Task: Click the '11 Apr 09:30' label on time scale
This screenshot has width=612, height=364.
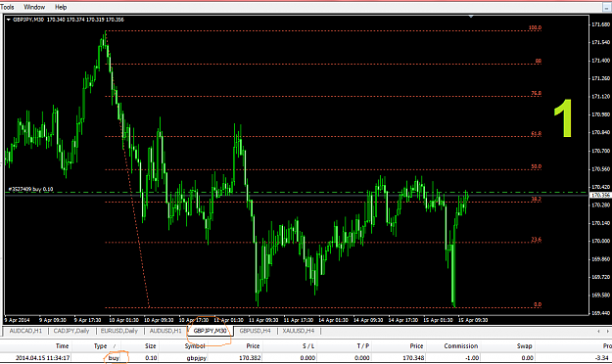Action: pyautogui.click(x=263, y=320)
